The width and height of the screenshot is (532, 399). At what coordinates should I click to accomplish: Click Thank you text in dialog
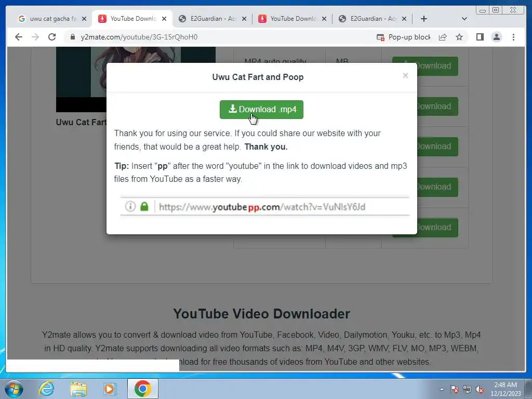[266, 147]
